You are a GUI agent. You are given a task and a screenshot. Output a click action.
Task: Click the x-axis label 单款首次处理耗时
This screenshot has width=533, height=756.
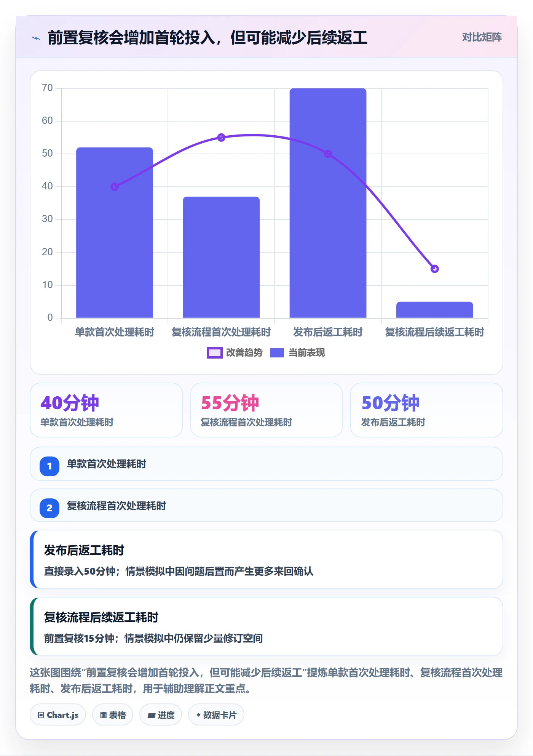pos(115,332)
